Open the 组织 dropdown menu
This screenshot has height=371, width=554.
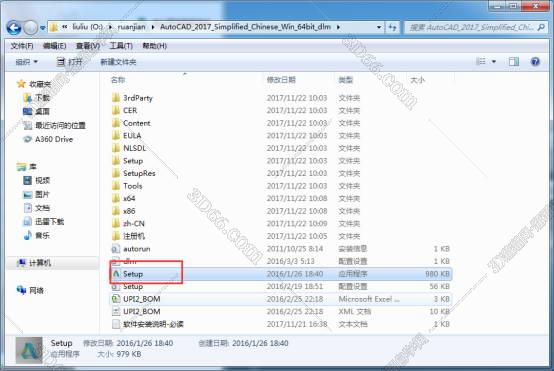[26, 62]
